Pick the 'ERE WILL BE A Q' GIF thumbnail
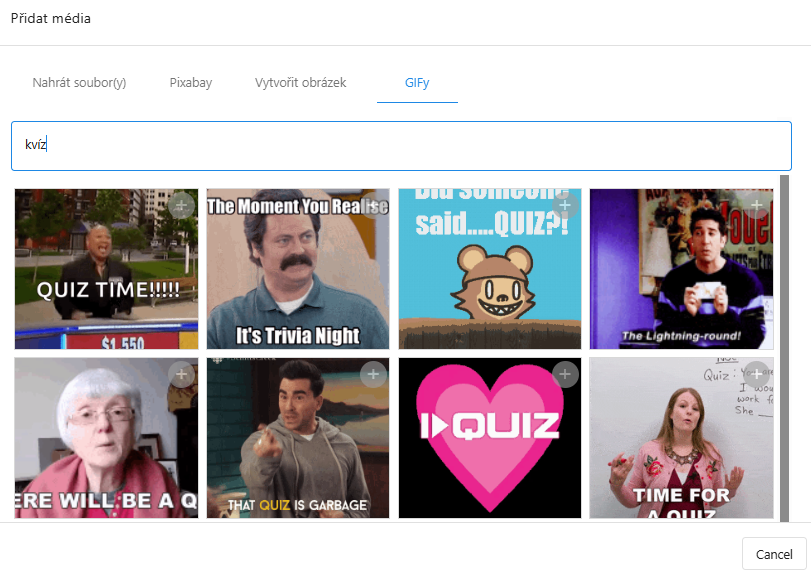The height and width of the screenshot is (574, 811). click(106, 438)
